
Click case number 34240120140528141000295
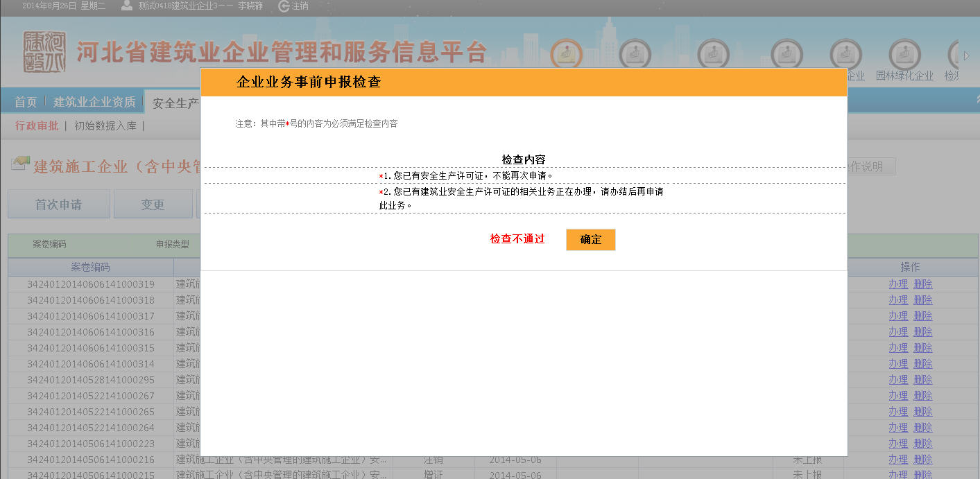91,380
